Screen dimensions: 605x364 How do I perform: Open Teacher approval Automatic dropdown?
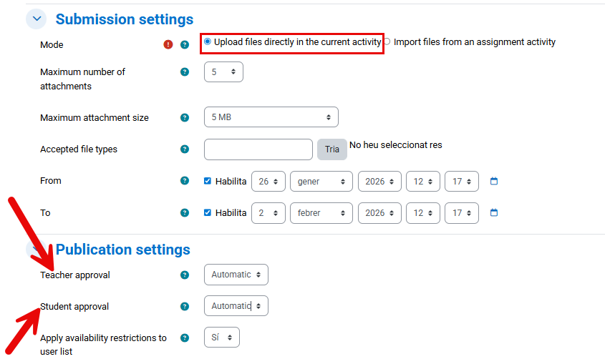236,275
